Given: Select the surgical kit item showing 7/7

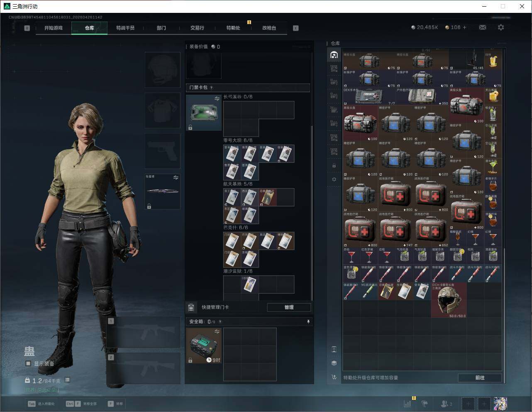Looking at the screenshot, I should coord(369,96).
